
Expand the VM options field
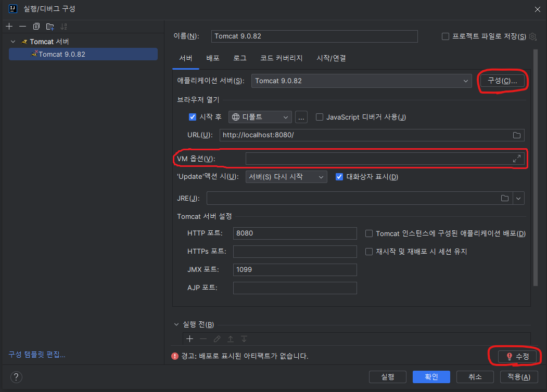tap(517, 159)
